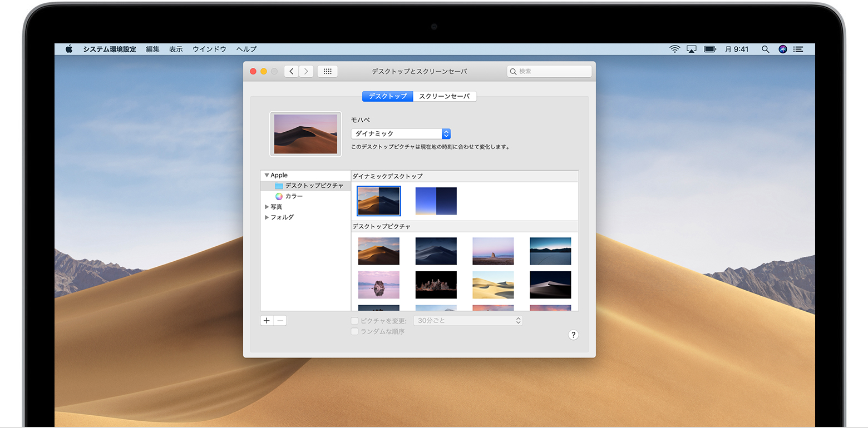Click the 検索 search field
Screen dimensions: 868x428
tap(549, 71)
